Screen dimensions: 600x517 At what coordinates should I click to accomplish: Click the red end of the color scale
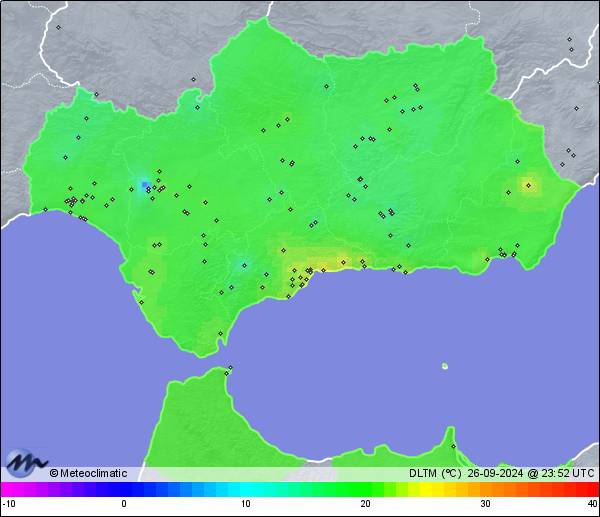(x=591, y=489)
